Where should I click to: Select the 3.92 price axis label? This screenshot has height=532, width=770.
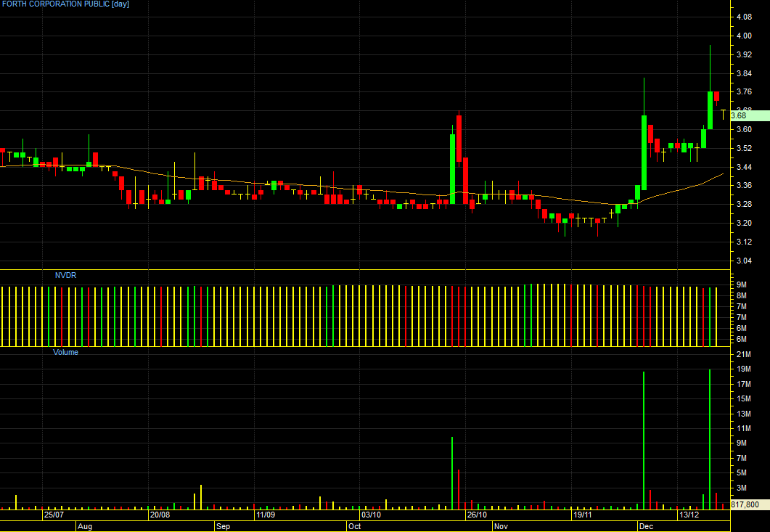(x=744, y=54)
